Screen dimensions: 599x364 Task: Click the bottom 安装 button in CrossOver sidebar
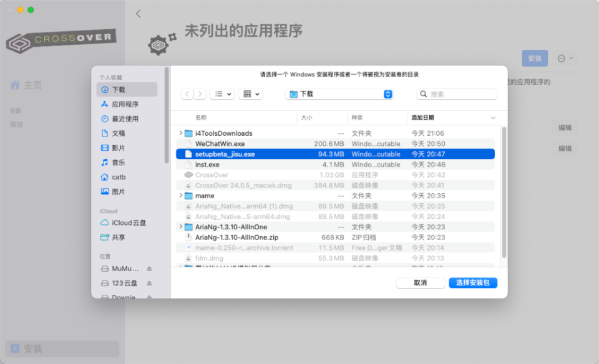click(x=62, y=349)
